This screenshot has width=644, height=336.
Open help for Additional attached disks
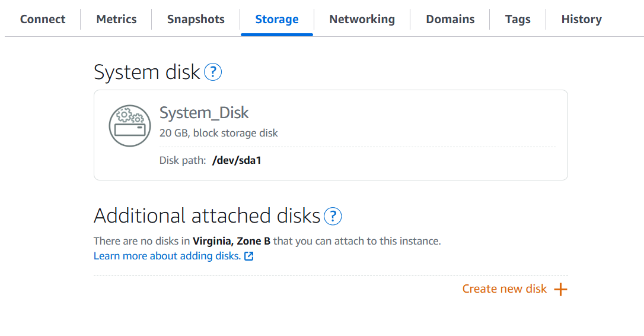coord(333,216)
